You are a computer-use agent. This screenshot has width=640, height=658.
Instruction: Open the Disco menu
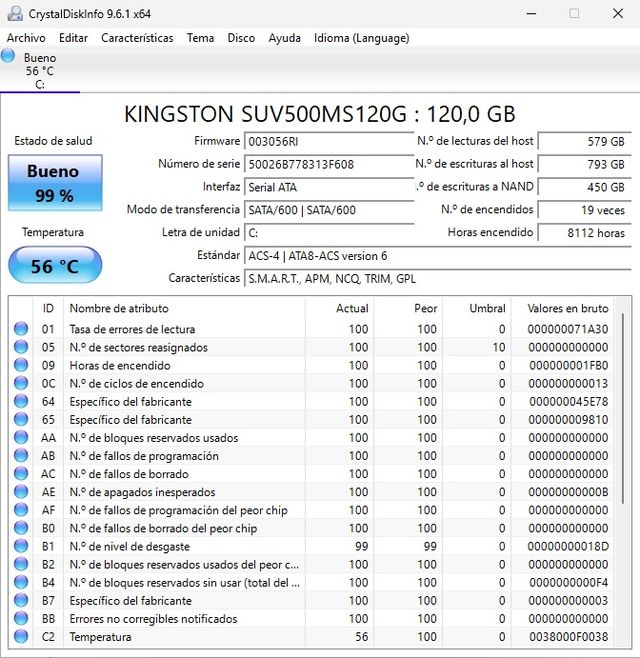pos(241,38)
